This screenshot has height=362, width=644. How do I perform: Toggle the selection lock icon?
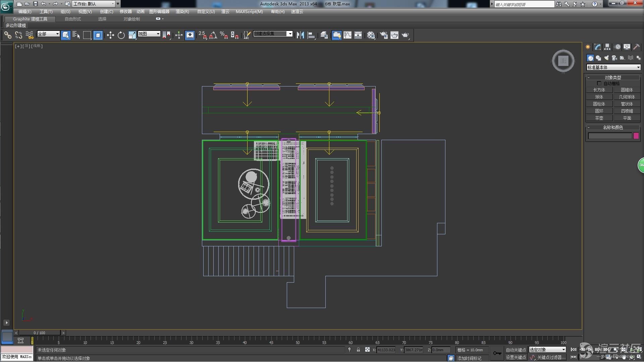coord(358,350)
